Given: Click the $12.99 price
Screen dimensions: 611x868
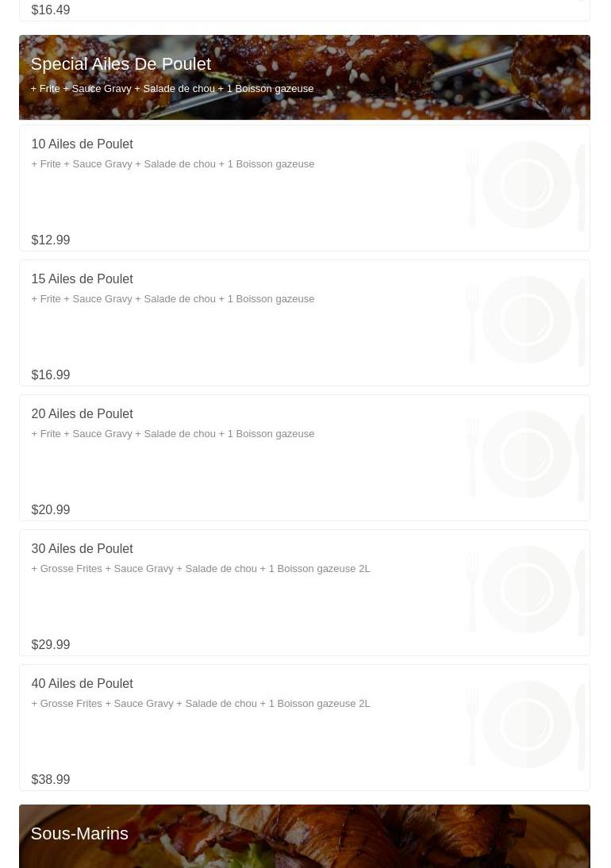Looking at the screenshot, I should coord(51,240).
